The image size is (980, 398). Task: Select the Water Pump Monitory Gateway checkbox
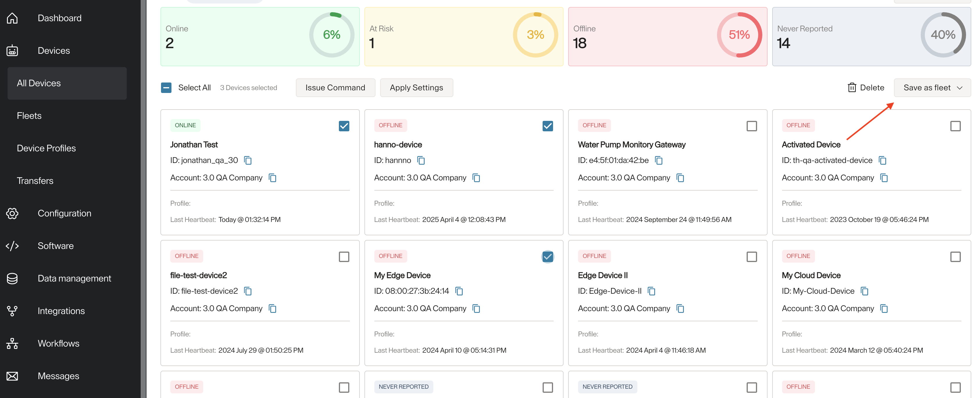click(751, 126)
